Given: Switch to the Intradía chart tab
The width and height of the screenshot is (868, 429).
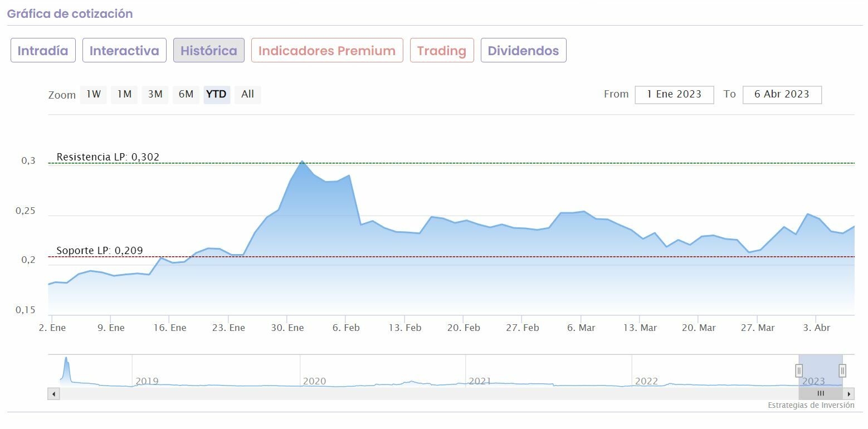Looking at the screenshot, I should point(43,51).
